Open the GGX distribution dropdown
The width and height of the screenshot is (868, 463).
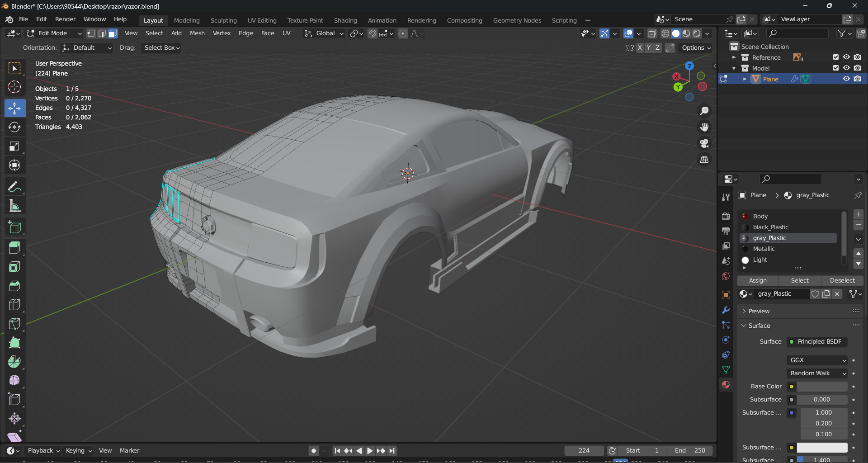click(x=817, y=360)
